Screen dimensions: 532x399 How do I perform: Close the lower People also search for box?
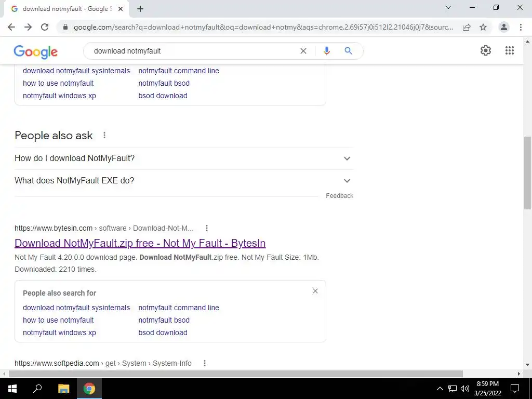point(315,291)
